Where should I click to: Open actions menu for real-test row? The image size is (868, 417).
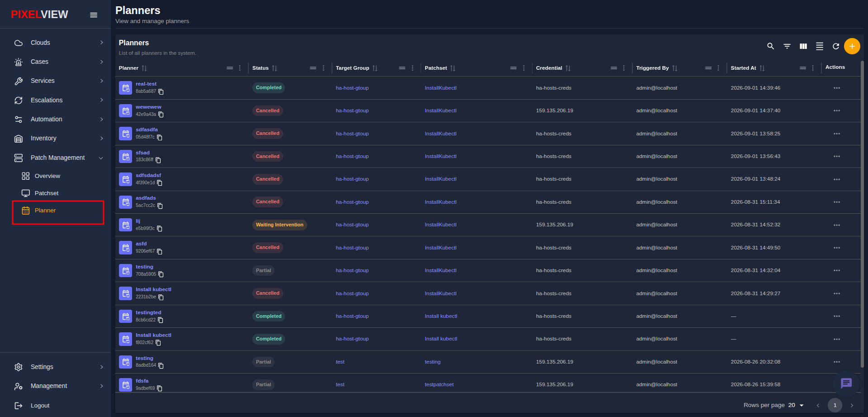coord(837,88)
